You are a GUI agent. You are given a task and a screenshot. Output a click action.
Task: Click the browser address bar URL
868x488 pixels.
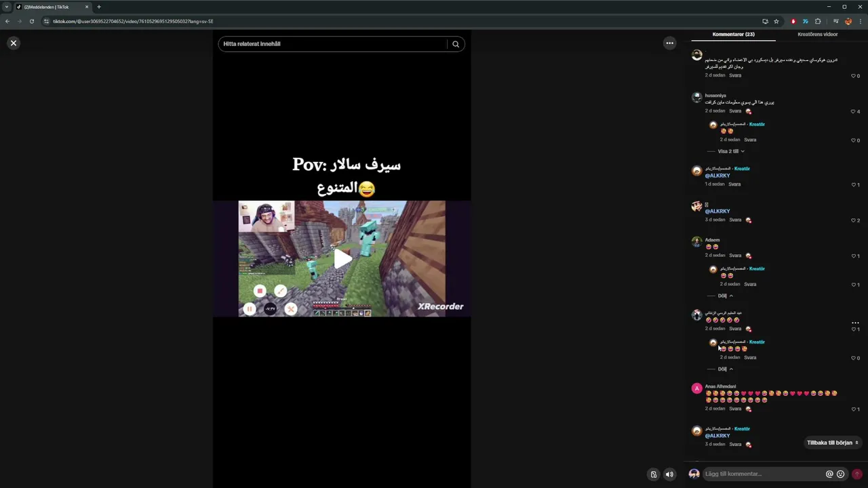click(x=133, y=21)
